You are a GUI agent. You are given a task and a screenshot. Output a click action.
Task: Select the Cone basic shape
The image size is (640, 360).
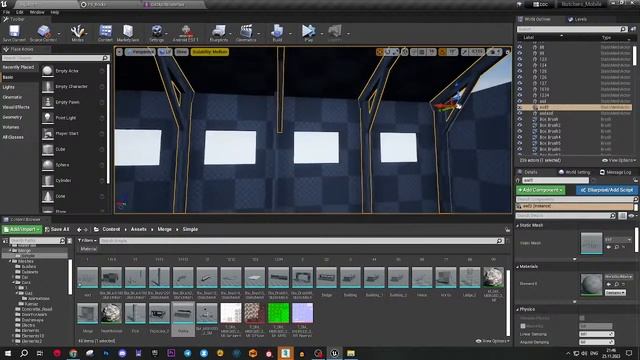click(x=60, y=196)
